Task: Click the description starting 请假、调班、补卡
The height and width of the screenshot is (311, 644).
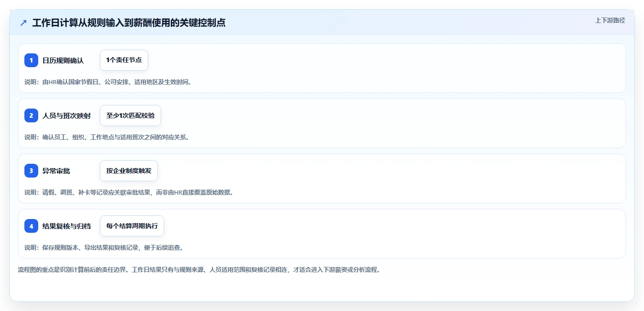Action: coord(129,192)
